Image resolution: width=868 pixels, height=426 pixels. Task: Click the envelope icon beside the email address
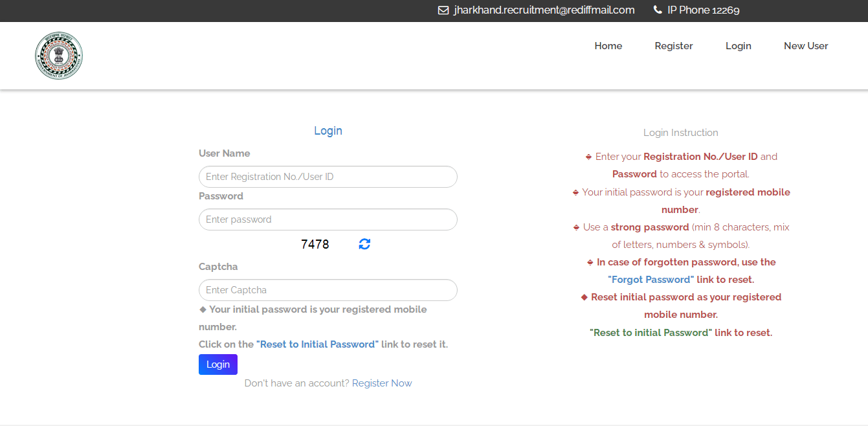click(x=443, y=10)
